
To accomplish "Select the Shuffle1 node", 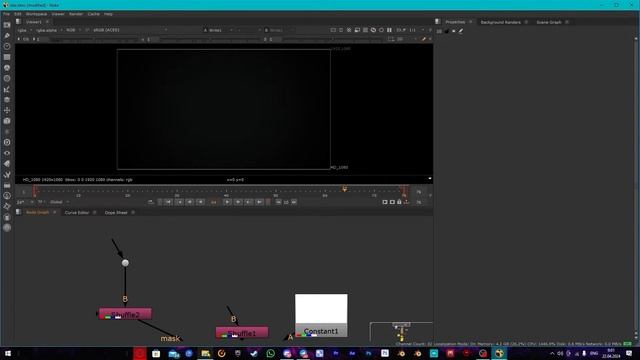I will point(242,333).
